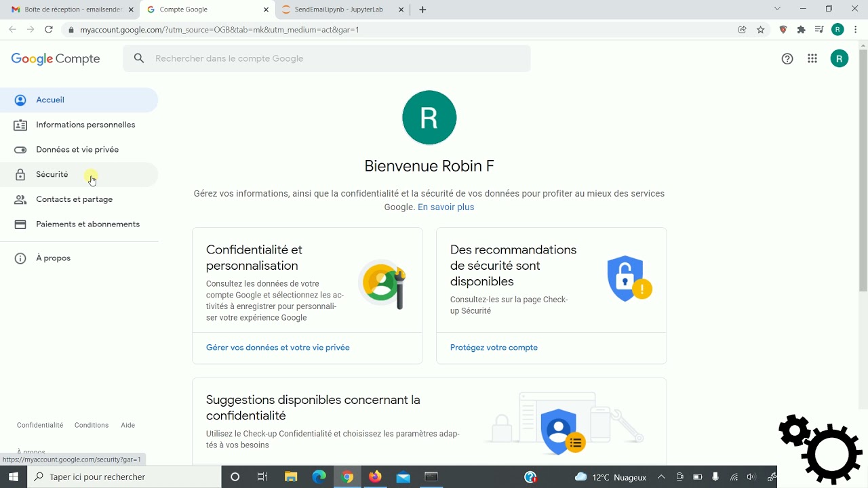Open Firefox from the taskbar

pos(375,477)
